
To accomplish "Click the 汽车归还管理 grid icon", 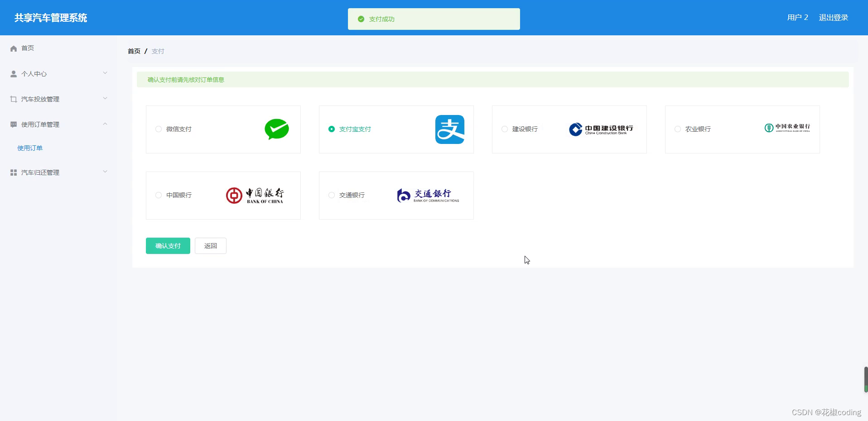I will pos(13,172).
